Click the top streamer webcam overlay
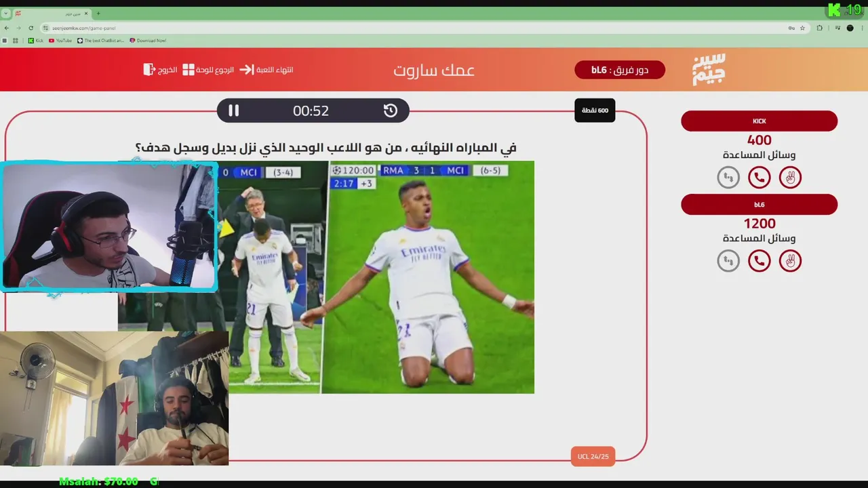 pos(108,226)
